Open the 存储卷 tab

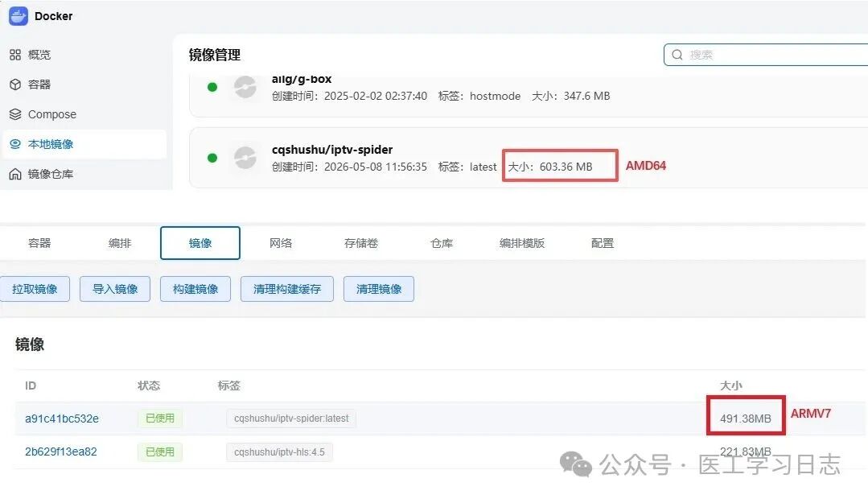click(x=361, y=243)
